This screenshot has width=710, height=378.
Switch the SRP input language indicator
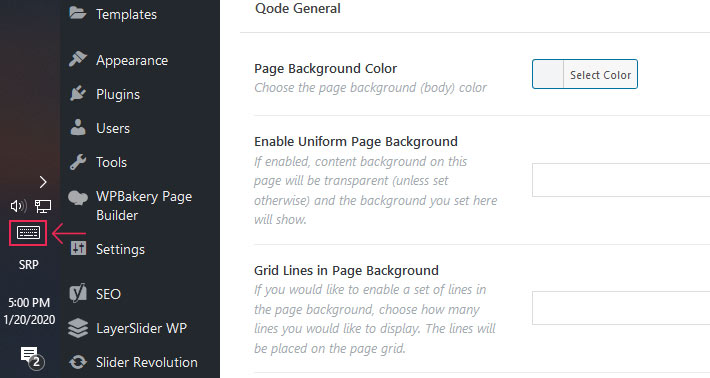[29, 265]
